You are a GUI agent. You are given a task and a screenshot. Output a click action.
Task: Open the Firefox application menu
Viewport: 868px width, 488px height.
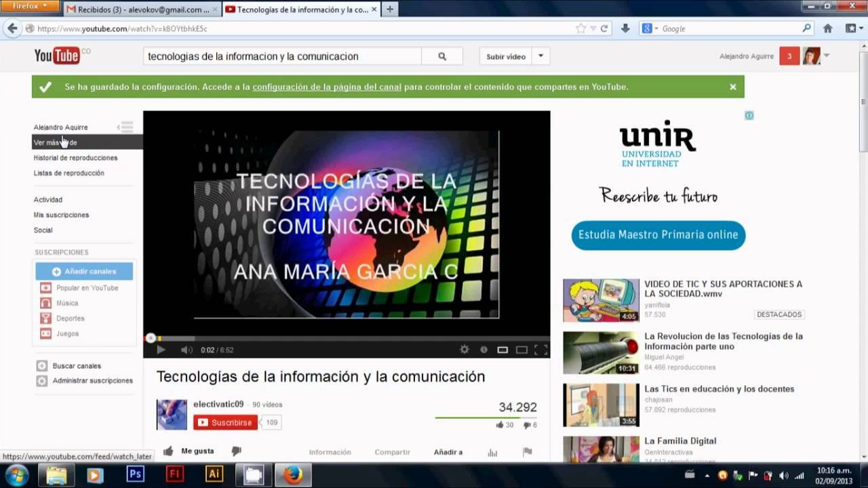(x=31, y=6)
